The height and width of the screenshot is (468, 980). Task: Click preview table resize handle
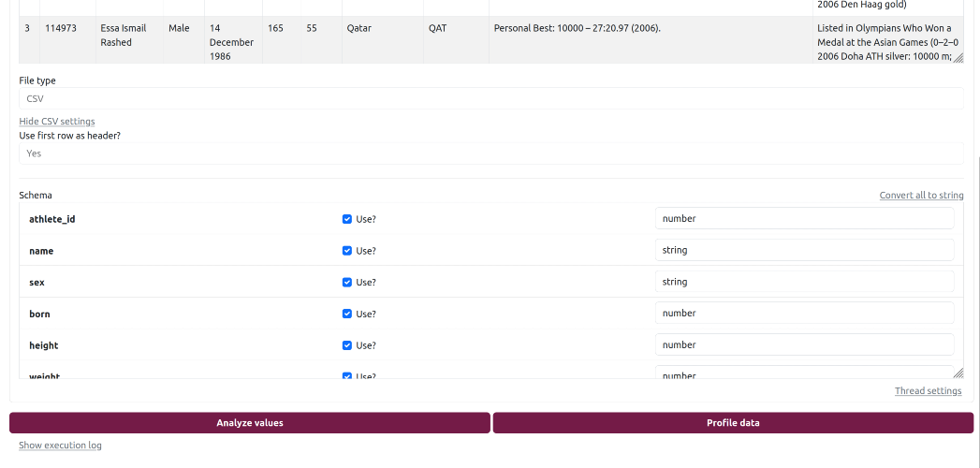958,58
